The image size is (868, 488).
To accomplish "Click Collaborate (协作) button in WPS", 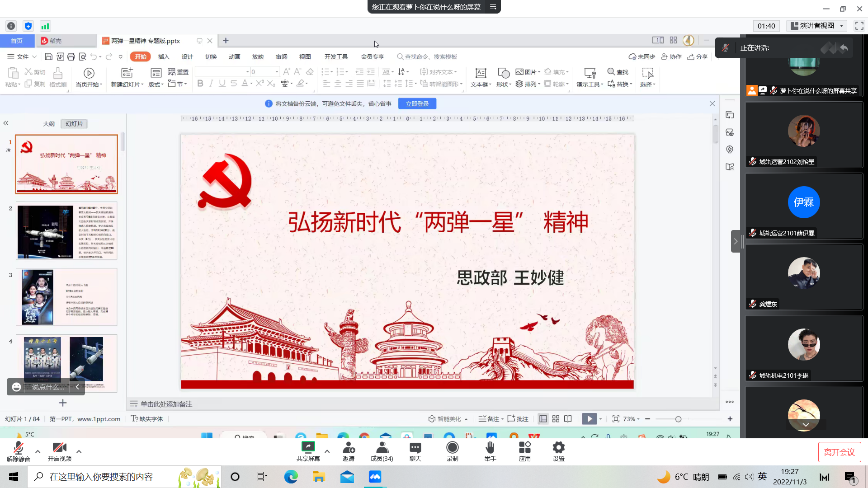I will (x=671, y=56).
